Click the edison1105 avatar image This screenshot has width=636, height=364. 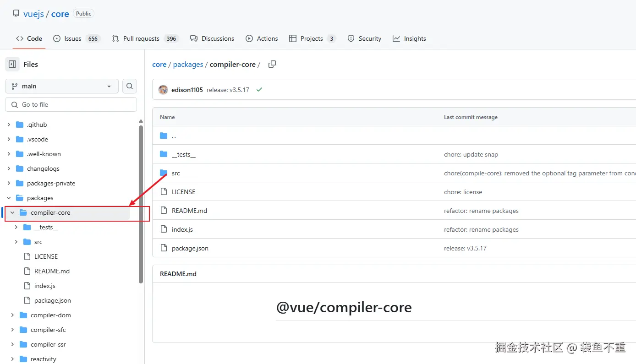pyautogui.click(x=163, y=90)
